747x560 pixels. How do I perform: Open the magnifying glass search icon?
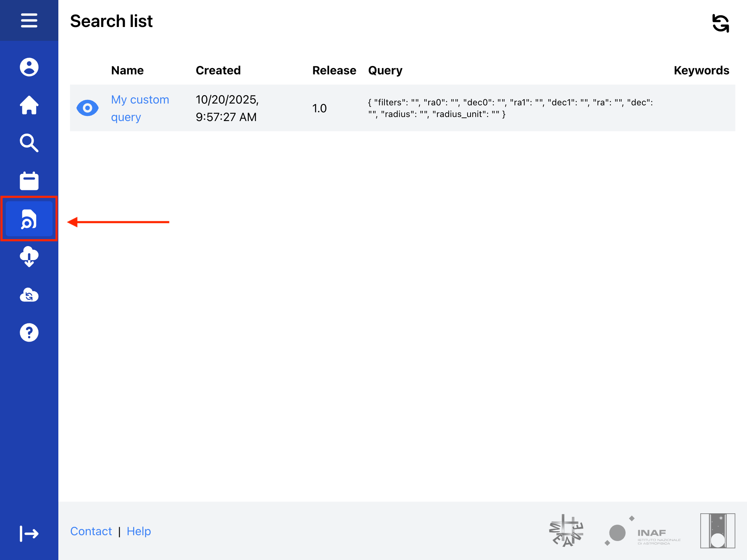pyautogui.click(x=29, y=143)
